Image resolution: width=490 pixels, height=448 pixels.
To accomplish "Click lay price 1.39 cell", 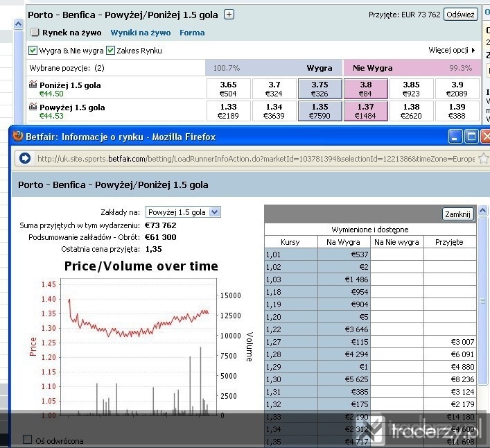I will [457, 111].
